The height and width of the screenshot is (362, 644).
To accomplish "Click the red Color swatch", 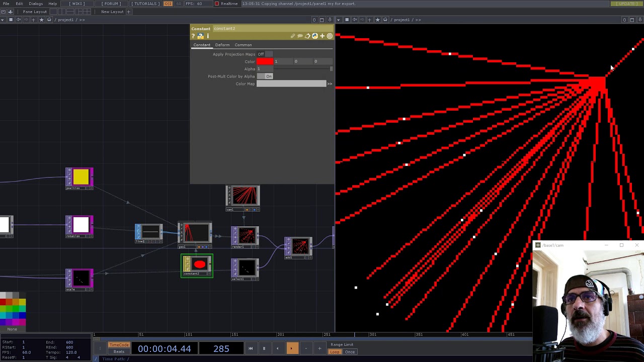I will click(x=265, y=61).
